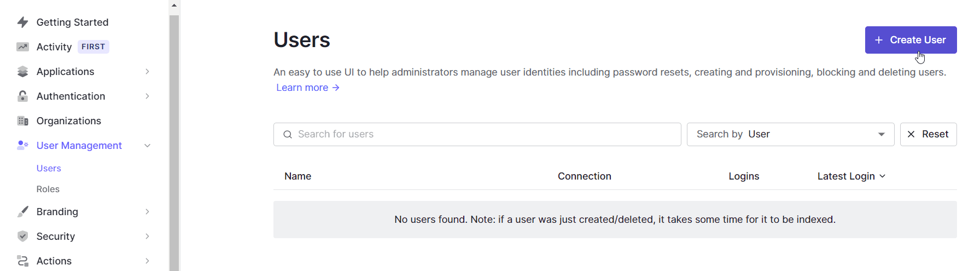The width and height of the screenshot is (980, 271).
Task: Expand the Applications submenu chevron
Action: (147, 72)
